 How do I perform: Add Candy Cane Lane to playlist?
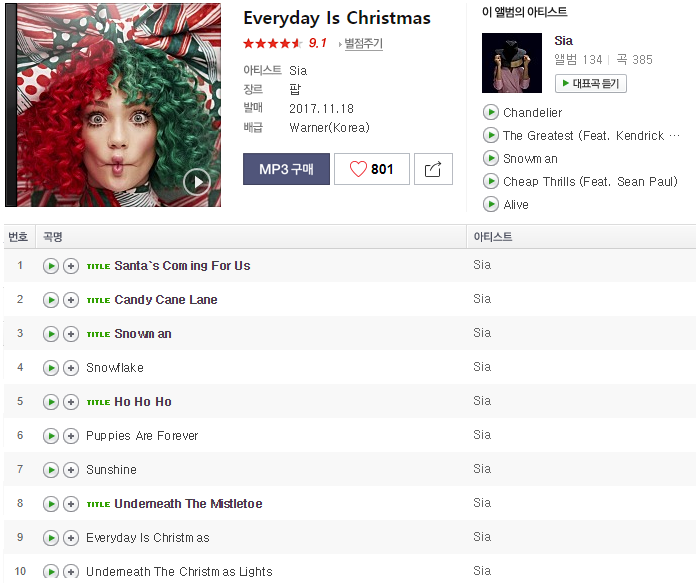tap(71, 300)
